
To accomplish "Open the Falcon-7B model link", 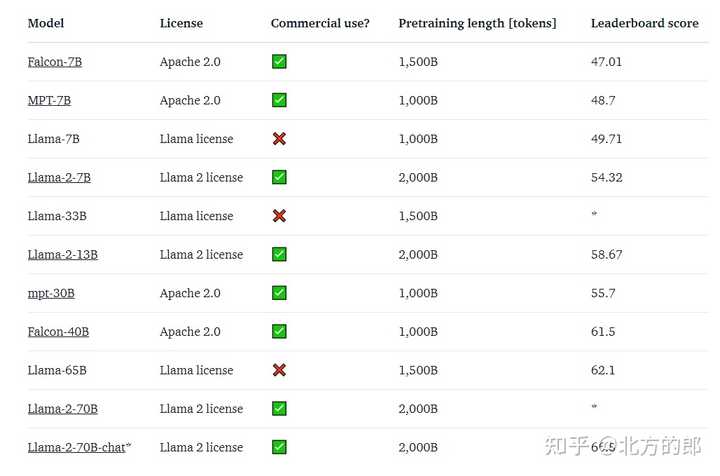I will (55, 62).
